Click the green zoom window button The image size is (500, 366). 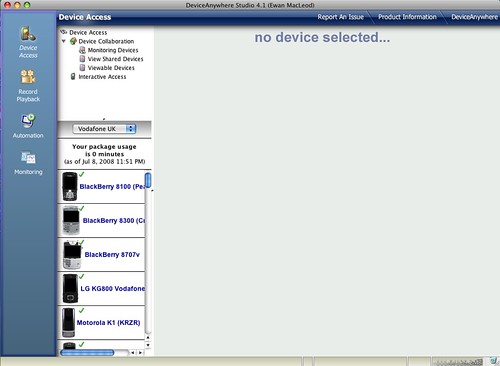27,5
